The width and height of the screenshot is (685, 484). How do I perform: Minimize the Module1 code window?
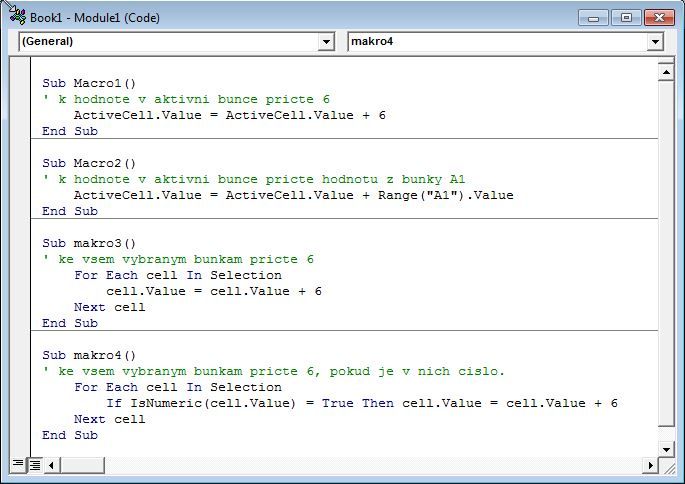tap(593, 18)
